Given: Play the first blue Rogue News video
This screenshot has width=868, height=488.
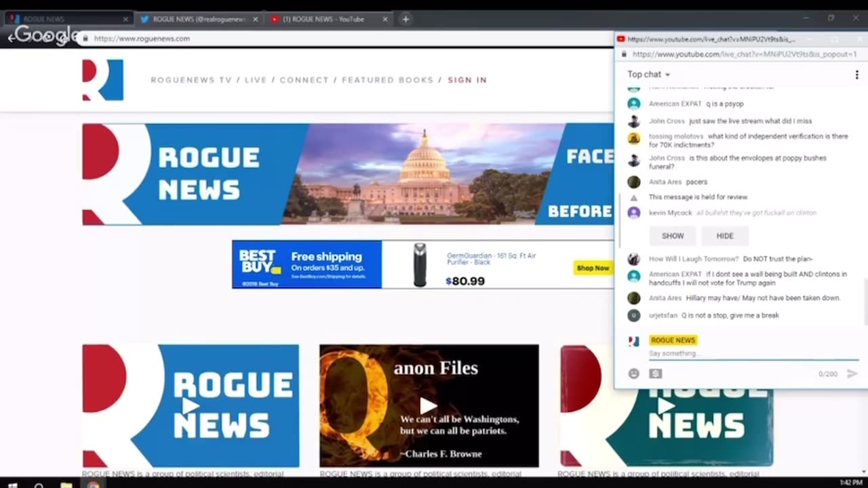Looking at the screenshot, I should coord(191,405).
